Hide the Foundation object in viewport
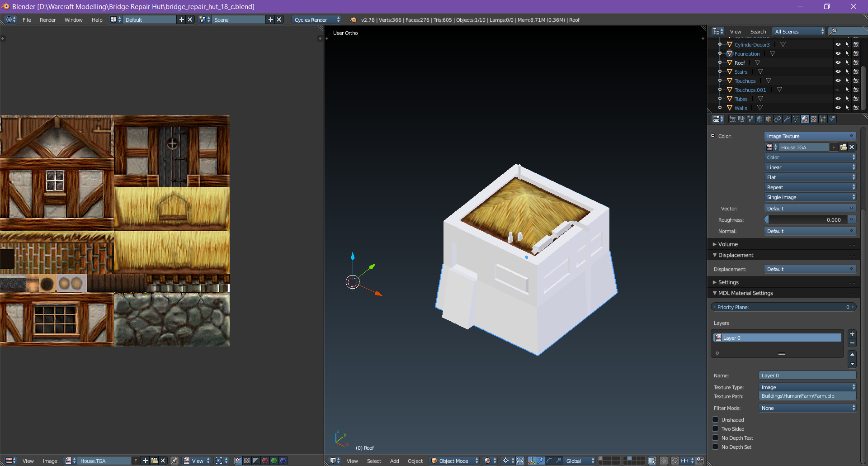This screenshot has height=466, width=868. click(838, 53)
